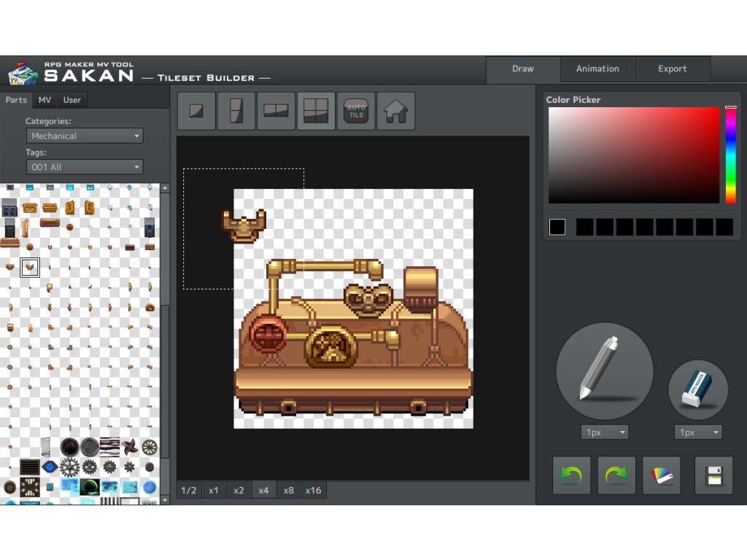Image resolution: width=747 pixels, height=560 pixels.
Task: Open the color palette swatches icon
Action: pos(662,475)
